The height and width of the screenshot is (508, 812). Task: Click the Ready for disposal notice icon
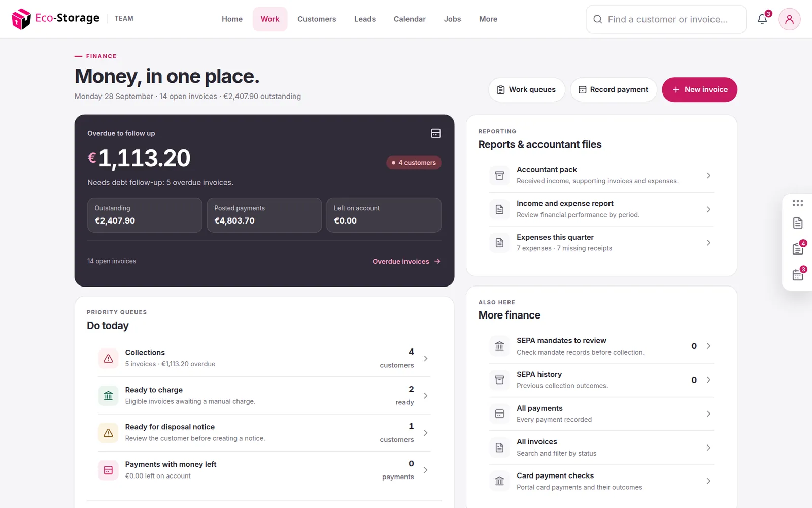tap(108, 433)
